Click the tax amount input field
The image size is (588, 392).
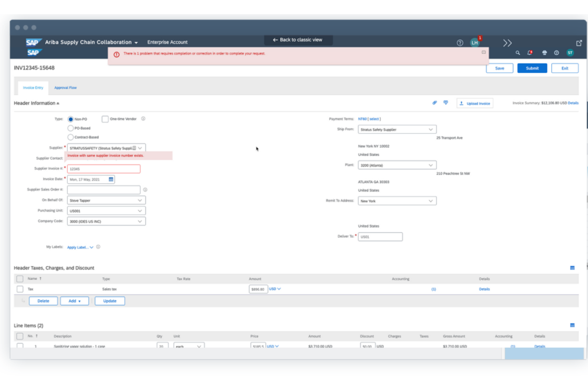(258, 289)
